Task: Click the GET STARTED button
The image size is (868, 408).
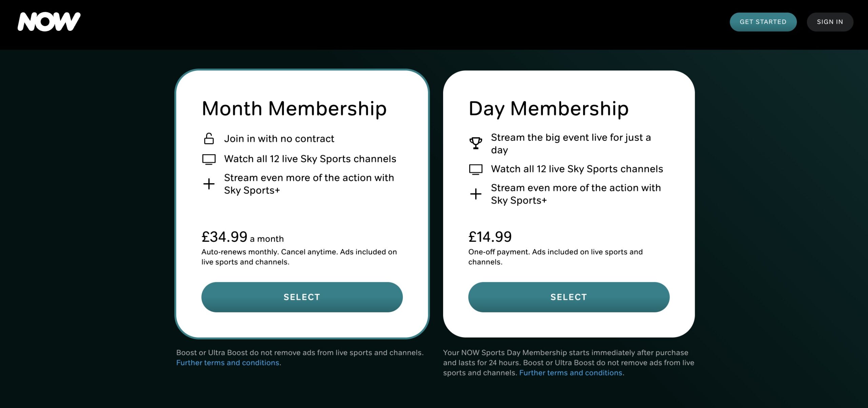Action: pos(763,22)
